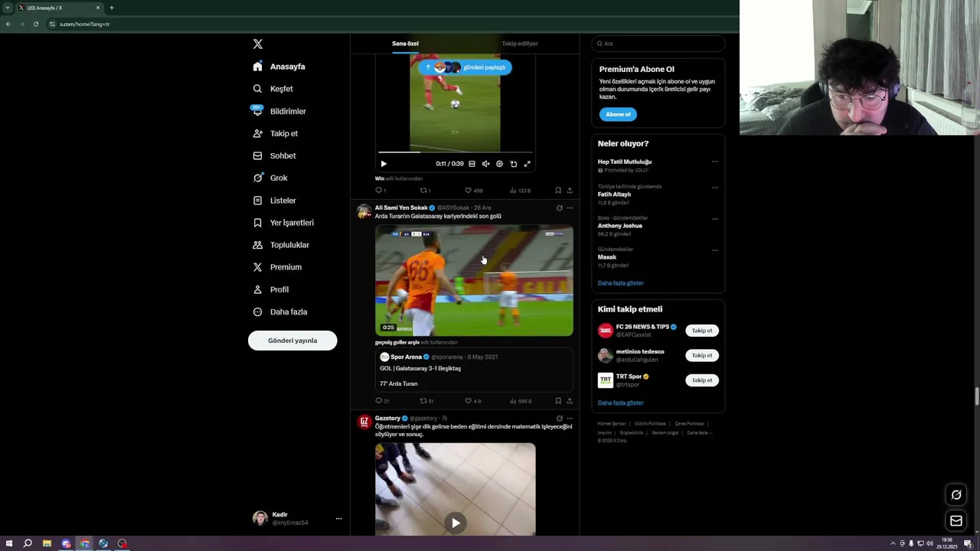Open floating Grok button
Screen dimensions: 980x551
point(956,495)
